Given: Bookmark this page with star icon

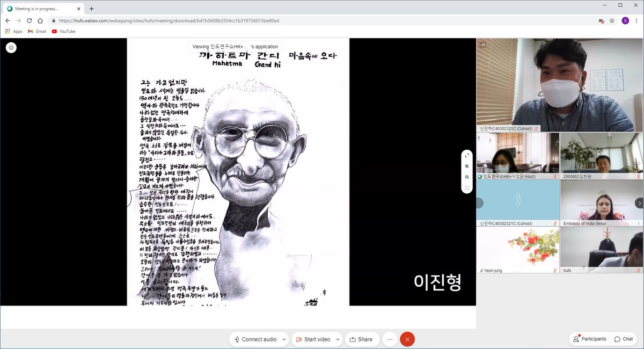Looking at the screenshot, I should pos(612,20).
